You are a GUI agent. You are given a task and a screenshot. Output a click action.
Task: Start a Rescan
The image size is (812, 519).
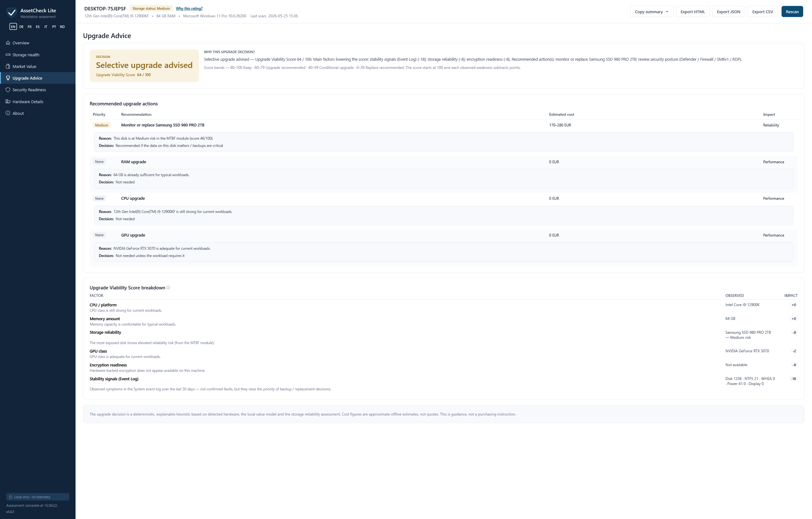point(792,11)
